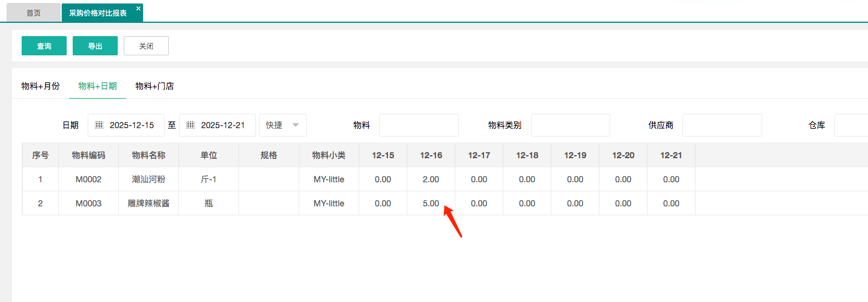Viewport: 868px width, 302px height.
Task: Click the 单位 column header
Action: tap(208, 155)
